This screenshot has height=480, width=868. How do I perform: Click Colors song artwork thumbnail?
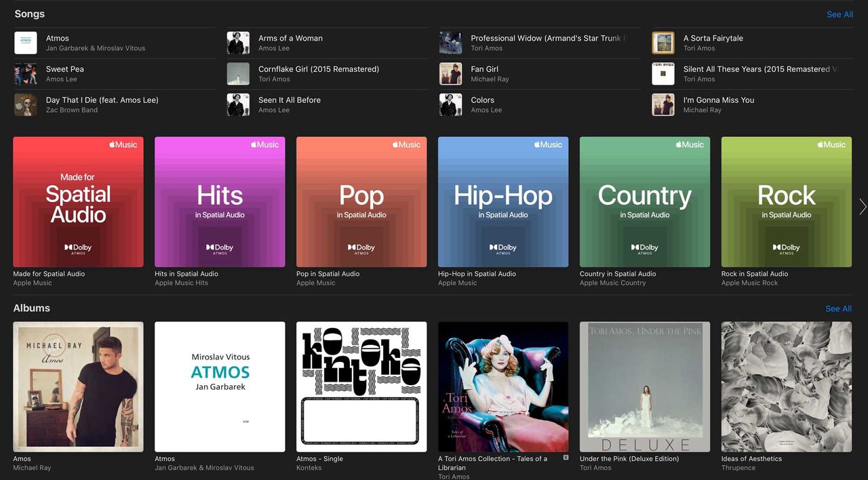(451, 104)
